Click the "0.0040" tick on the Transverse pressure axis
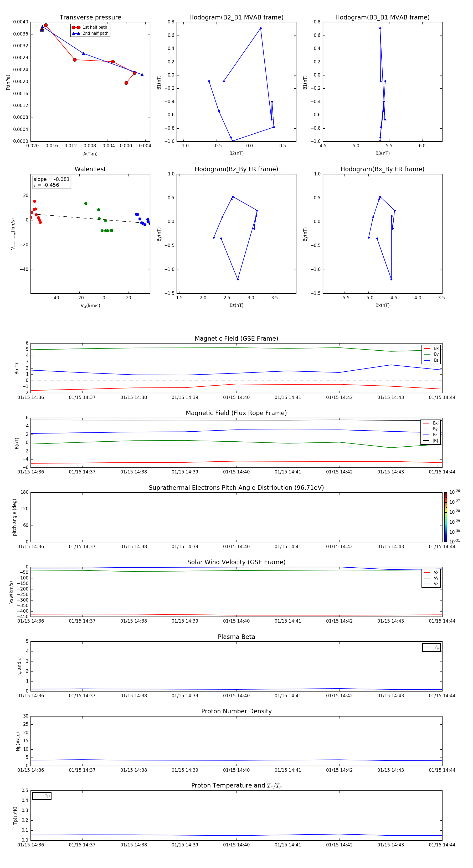 [x=20, y=22]
